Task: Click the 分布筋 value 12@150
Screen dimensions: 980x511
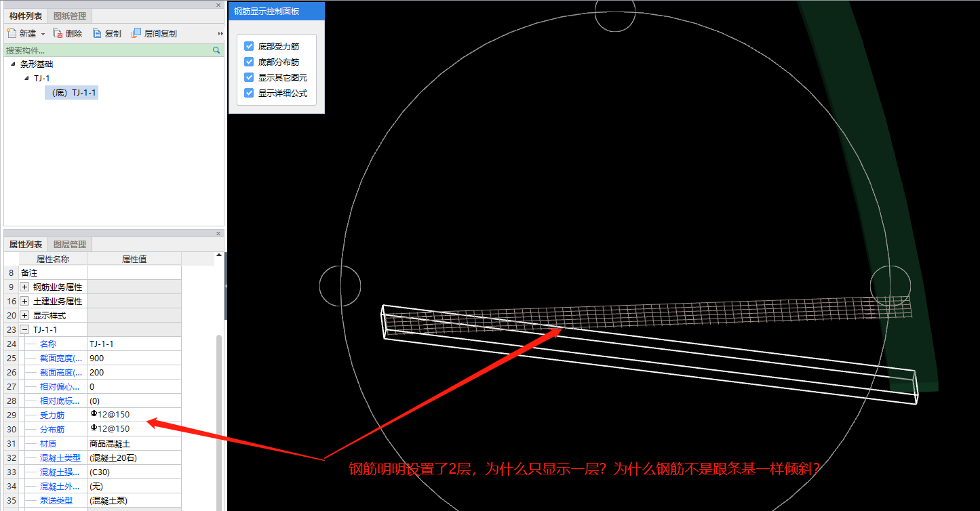Action: 134,429
